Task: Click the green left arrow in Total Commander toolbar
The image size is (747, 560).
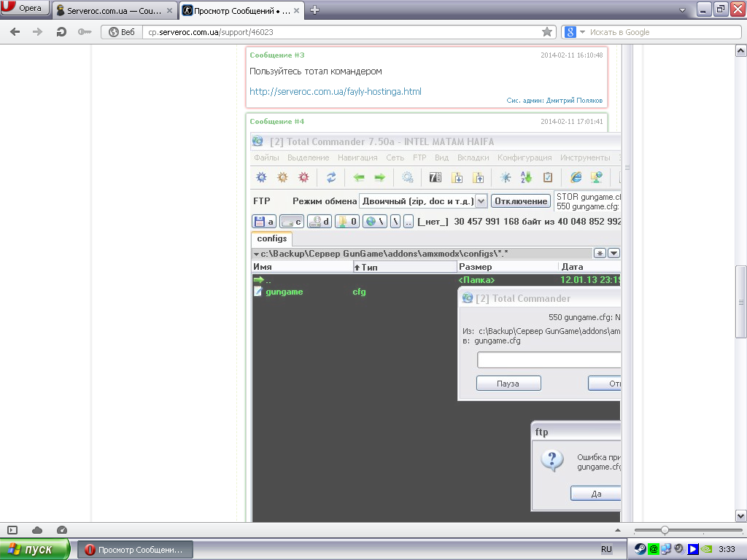Action: click(359, 178)
